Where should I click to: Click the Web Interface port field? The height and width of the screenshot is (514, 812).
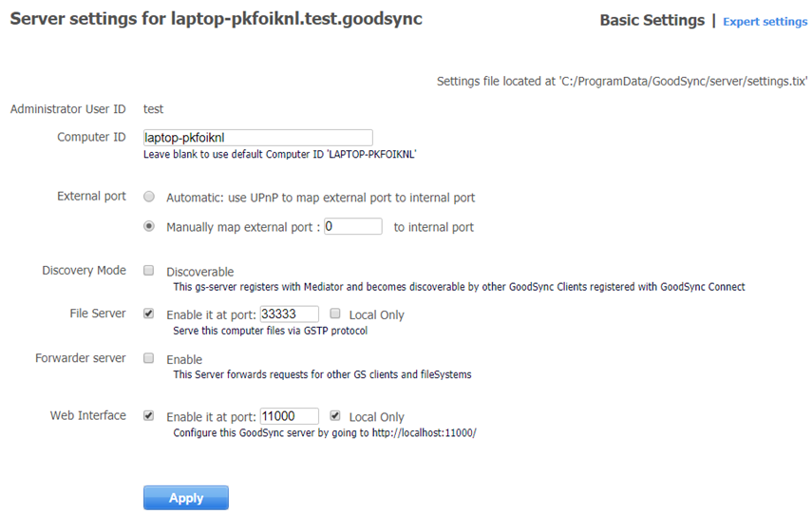coord(289,417)
